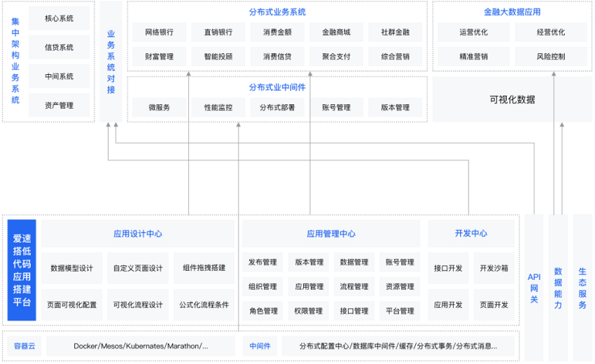Image resolution: width=595 pixels, height=364 pixels.
Task: Click the 中间系统 box
Action: click(x=59, y=76)
